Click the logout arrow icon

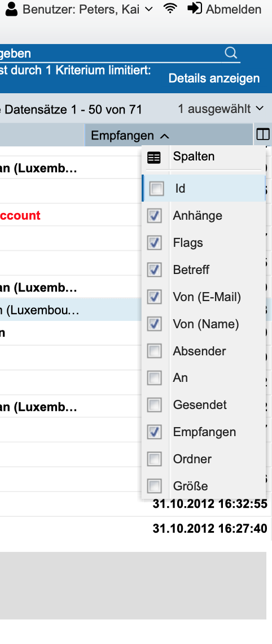(x=195, y=8)
